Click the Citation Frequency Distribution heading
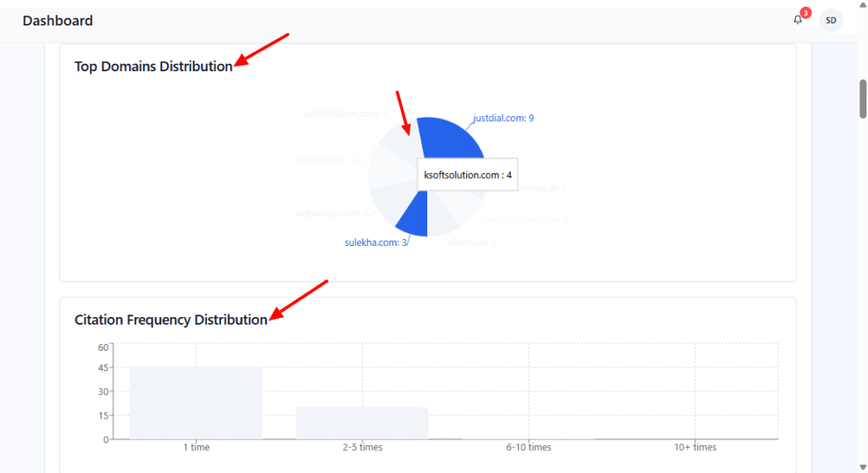Viewport: 868px width, 473px height. [x=170, y=320]
